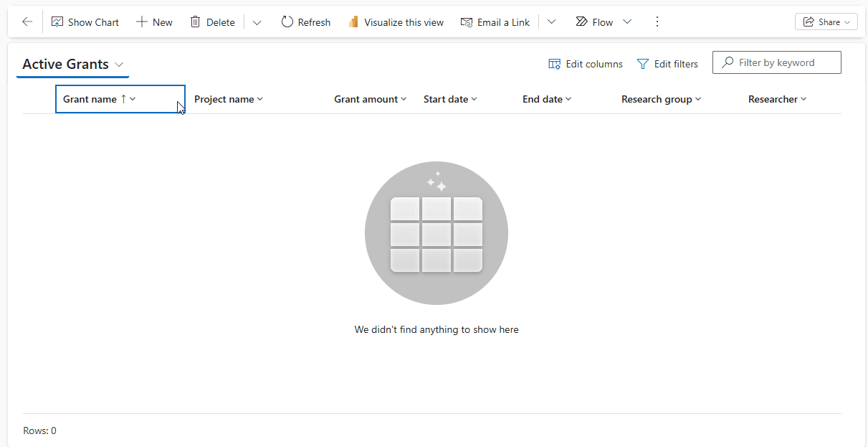Click Email a Link
The width and height of the screenshot is (868, 447).
point(495,22)
